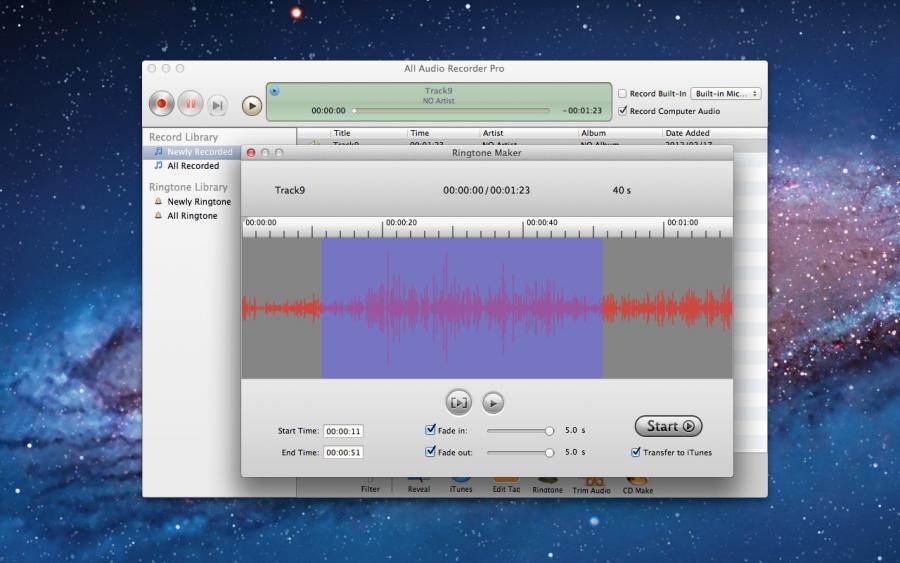The height and width of the screenshot is (563, 900).
Task: Click the skip to next track button
Action: click(217, 105)
